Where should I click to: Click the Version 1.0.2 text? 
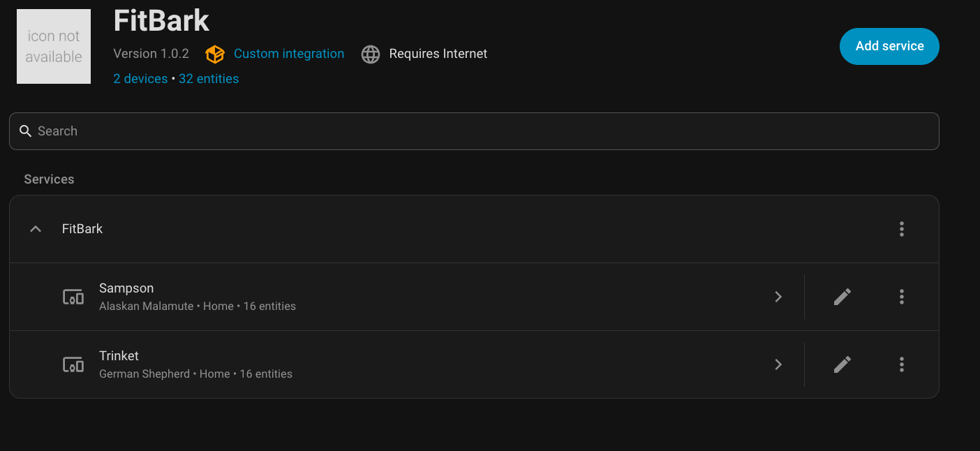point(151,54)
